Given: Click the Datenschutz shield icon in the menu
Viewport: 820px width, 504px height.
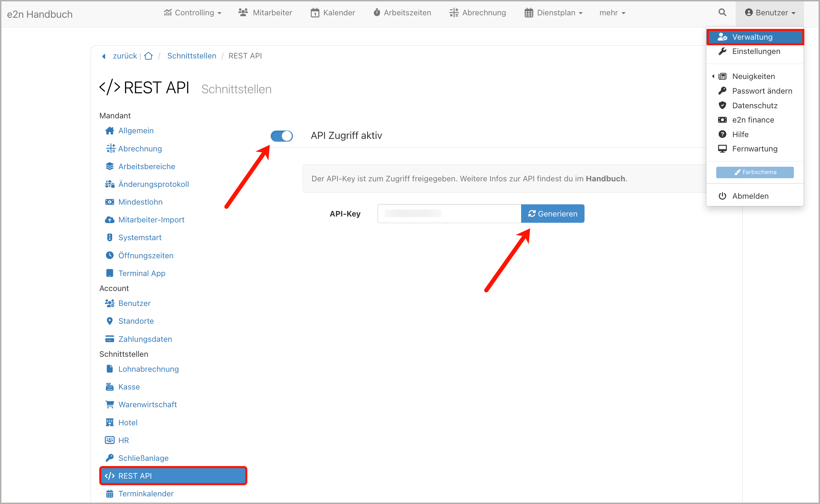Looking at the screenshot, I should pos(722,105).
